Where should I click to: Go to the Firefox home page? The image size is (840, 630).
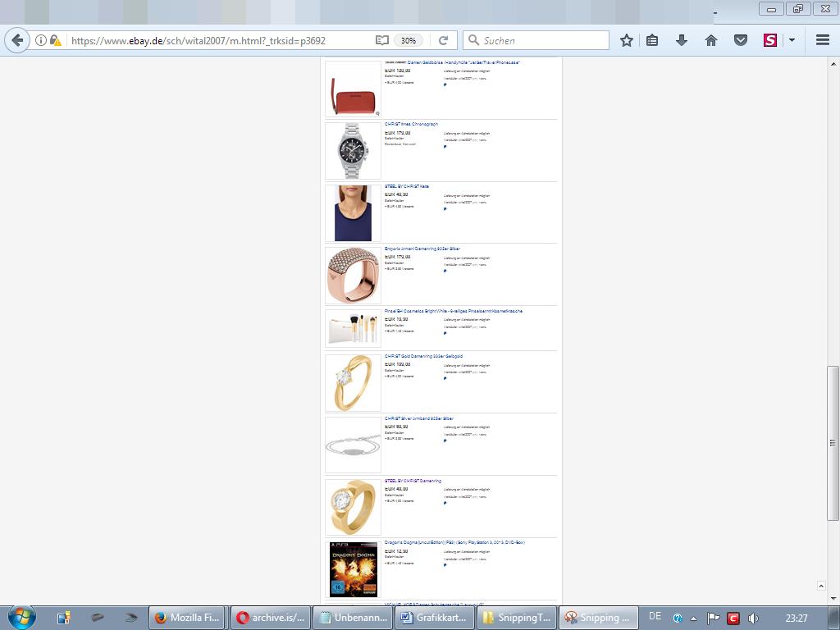[711, 40]
